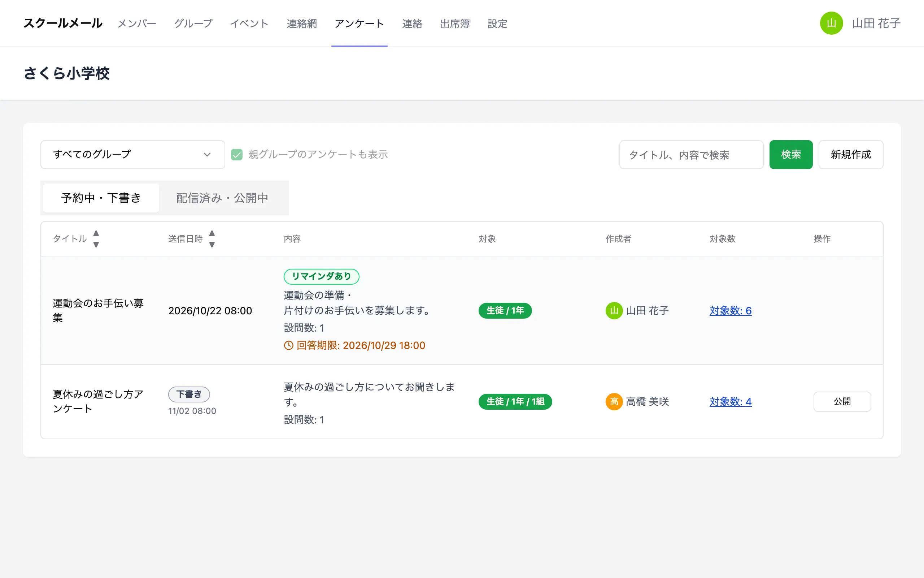Open the メンバー menu
Viewport: 924px width, 578px height.
pyautogui.click(x=137, y=24)
